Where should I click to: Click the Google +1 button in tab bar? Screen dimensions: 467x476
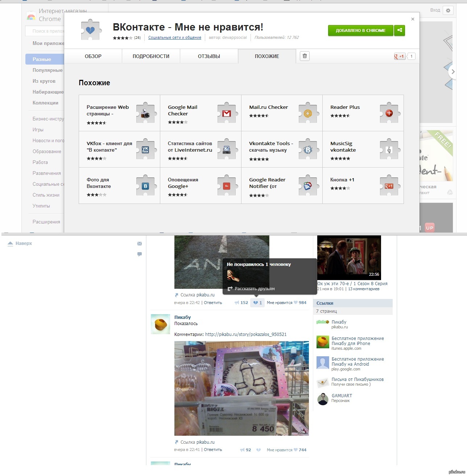pyautogui.click(x=400, y=56)
